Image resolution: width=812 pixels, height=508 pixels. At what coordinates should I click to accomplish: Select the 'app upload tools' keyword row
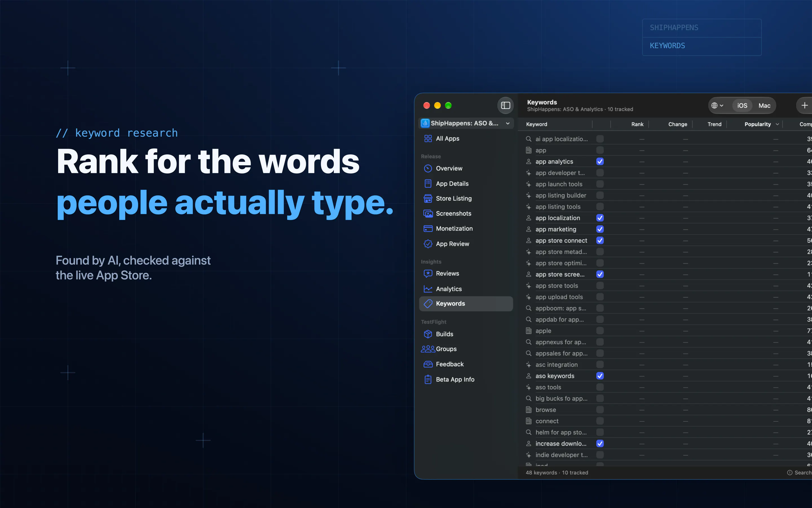click(665, 297)
